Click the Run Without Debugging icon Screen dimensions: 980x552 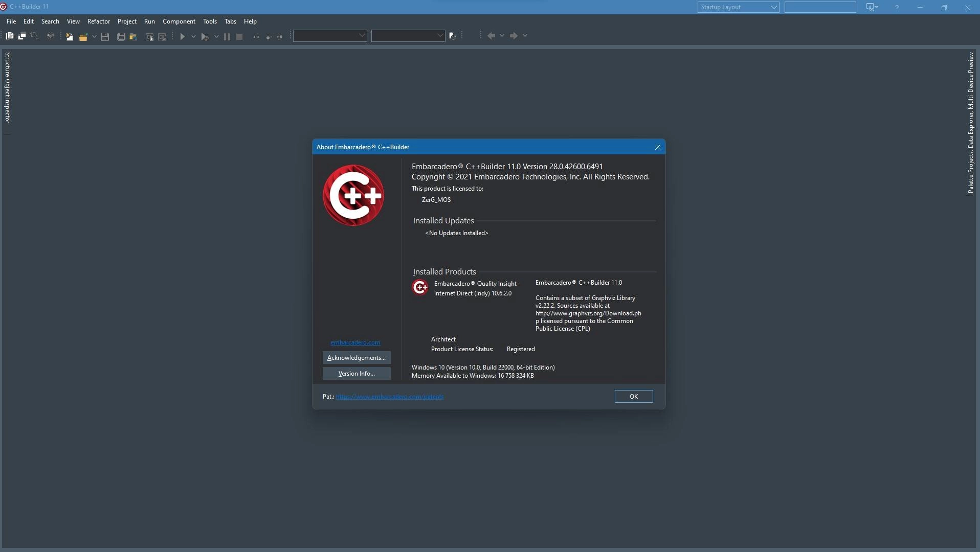click(205, 36)
